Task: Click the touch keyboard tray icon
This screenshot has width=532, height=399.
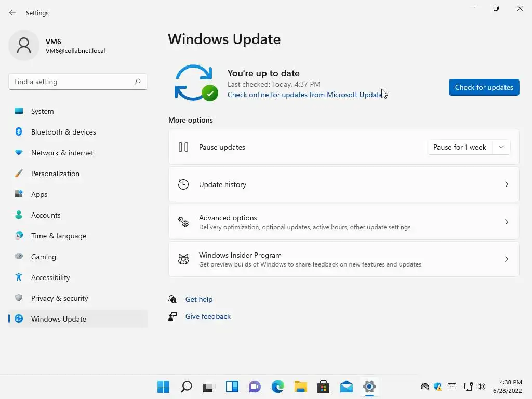Action: click(452, 386)
